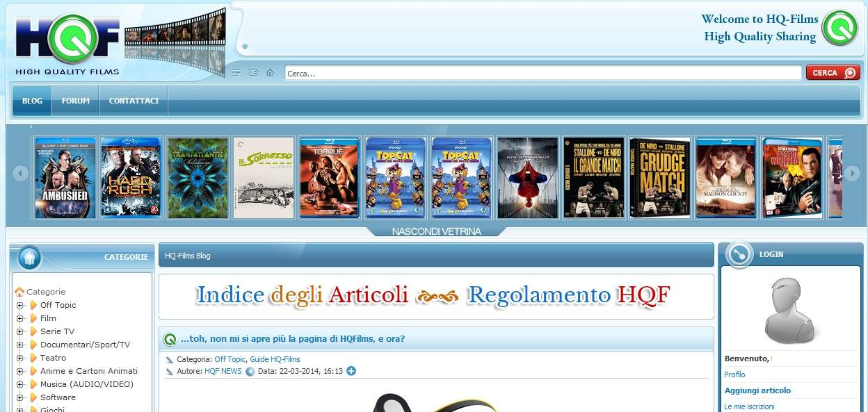Open the Contattaci menu item
The image size is (868, 412).
[x=134, y=101]
